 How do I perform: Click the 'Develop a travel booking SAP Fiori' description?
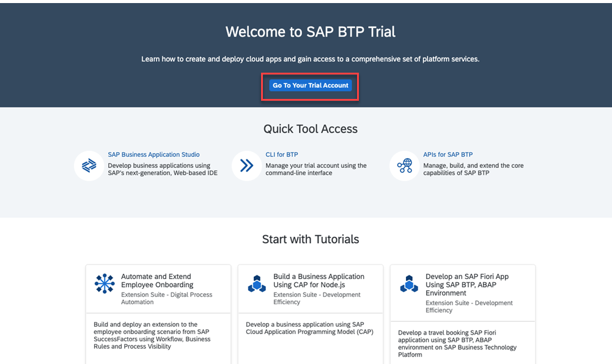[x=457, y=343]
